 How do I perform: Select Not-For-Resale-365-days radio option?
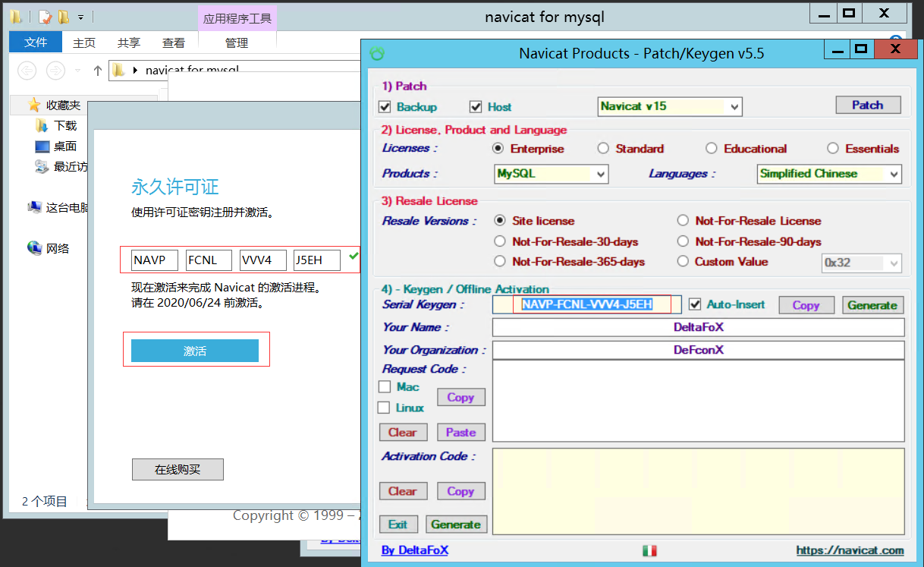pyautogui.click(x=500, y=261)
